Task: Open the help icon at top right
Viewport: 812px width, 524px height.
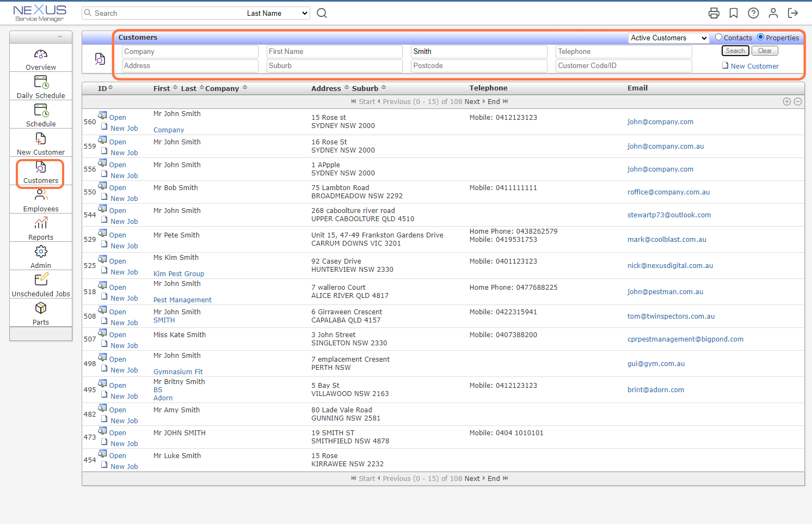Action: 753,13
